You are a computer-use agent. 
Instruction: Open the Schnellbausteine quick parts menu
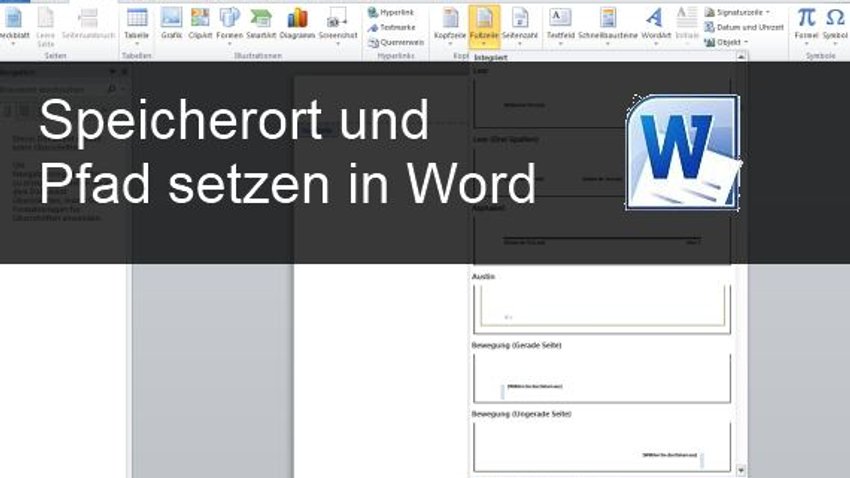click(608, 26)
